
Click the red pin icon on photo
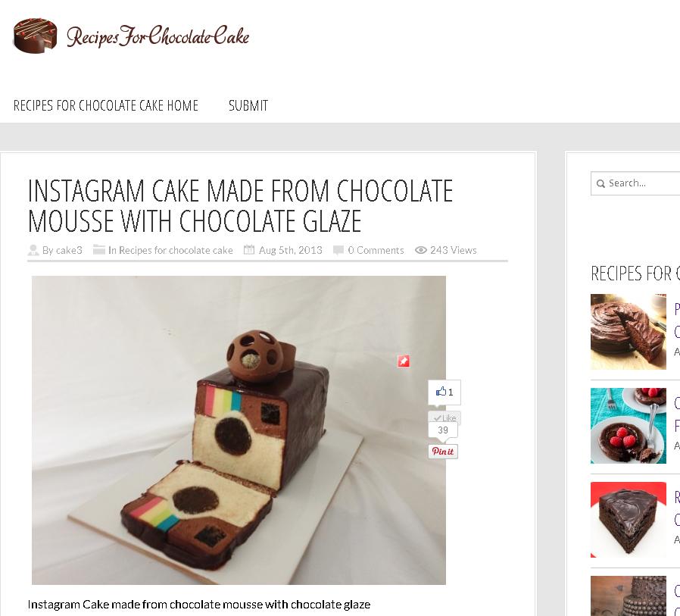(x=404, y=361)
